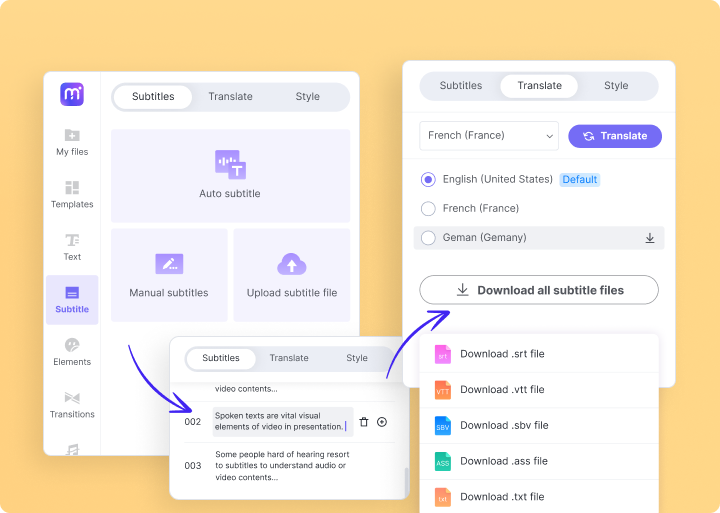Viewport: 720px width, 513px height.
Task: Click the app logo at top left
Action: (72, 94)
